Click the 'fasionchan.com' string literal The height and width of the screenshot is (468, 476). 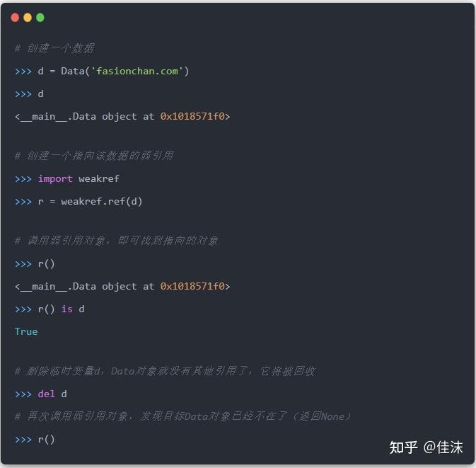coord(137,71)
